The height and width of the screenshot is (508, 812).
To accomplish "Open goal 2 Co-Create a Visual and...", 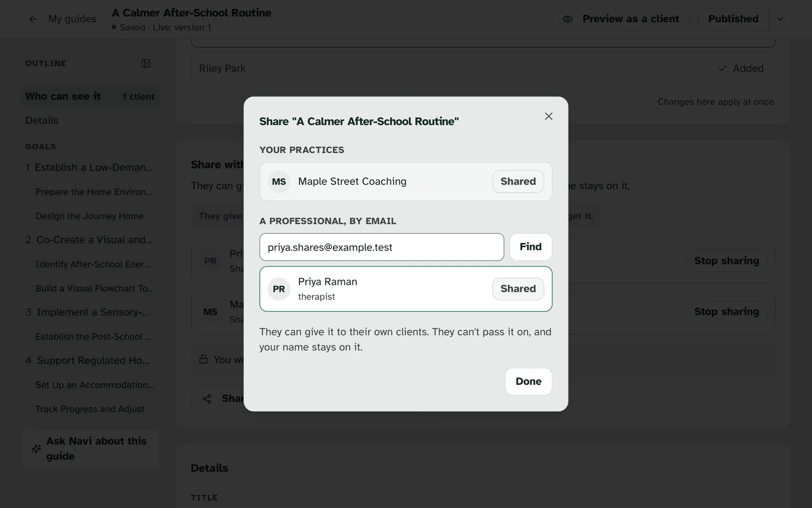I will tap(89, 240).
